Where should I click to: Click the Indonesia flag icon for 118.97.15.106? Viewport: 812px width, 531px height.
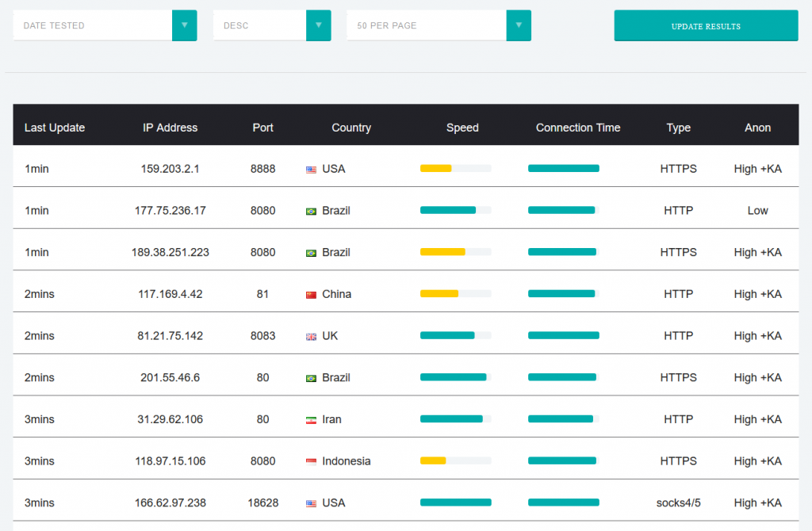(x=311, y=461)
